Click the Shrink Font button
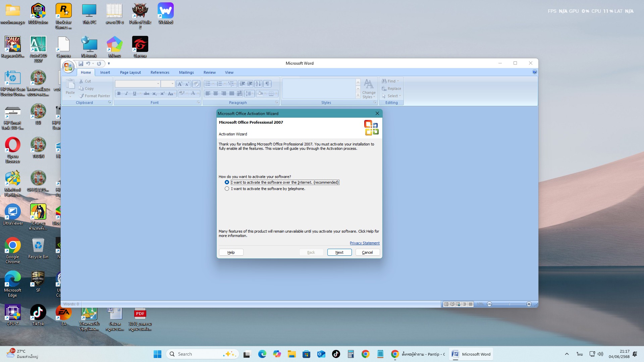644x362 pixels. pyautogui.click(x=187, y=84)
